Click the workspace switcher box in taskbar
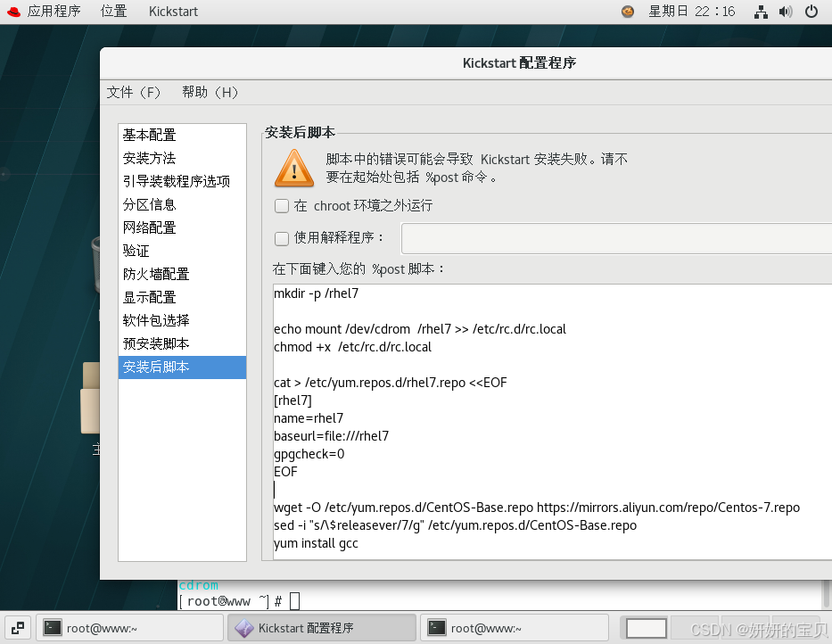 click(647, 629)
